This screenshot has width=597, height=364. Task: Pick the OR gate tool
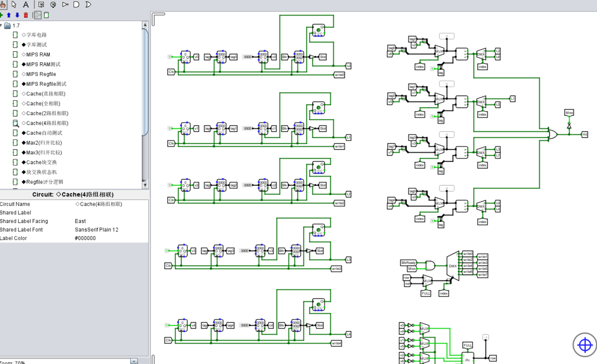pyautogui.click(x=88, y=4)
